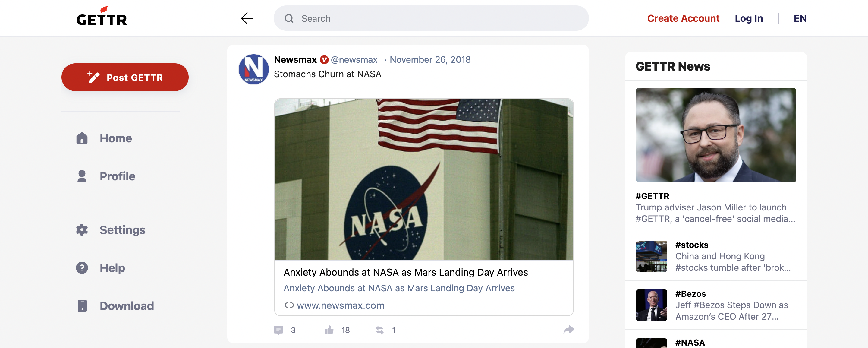The width and height of the screenshot is (868, 348).
Task: Click the search magnifier icon
Action: click(x=289, y=18)
